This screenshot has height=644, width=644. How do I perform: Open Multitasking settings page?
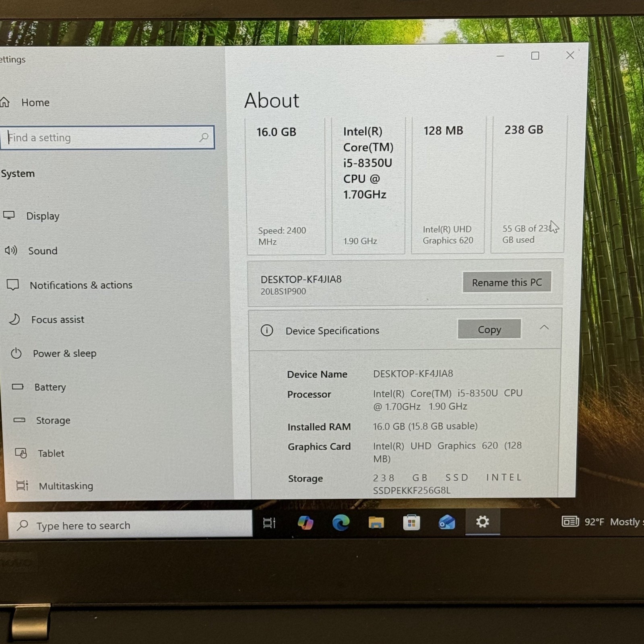click(66, 486)
